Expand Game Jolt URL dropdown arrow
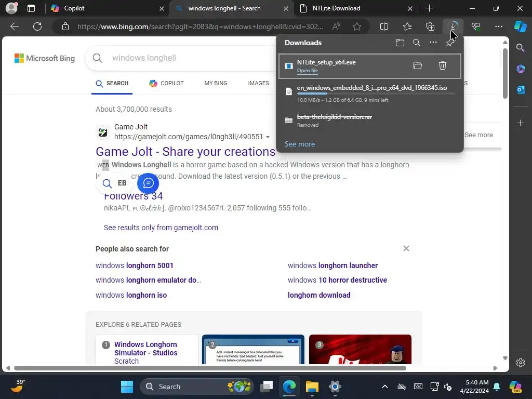The width and height of the screenshot is (532, 399). [268, 137]
